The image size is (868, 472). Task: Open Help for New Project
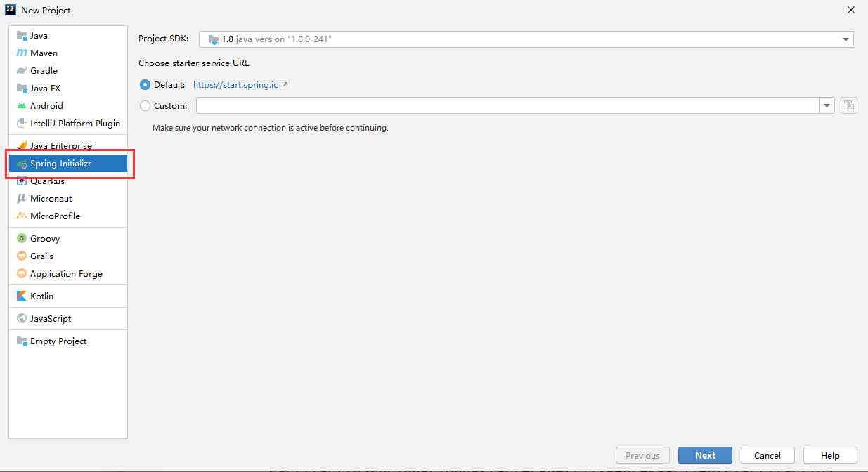(x=830, y=455)
